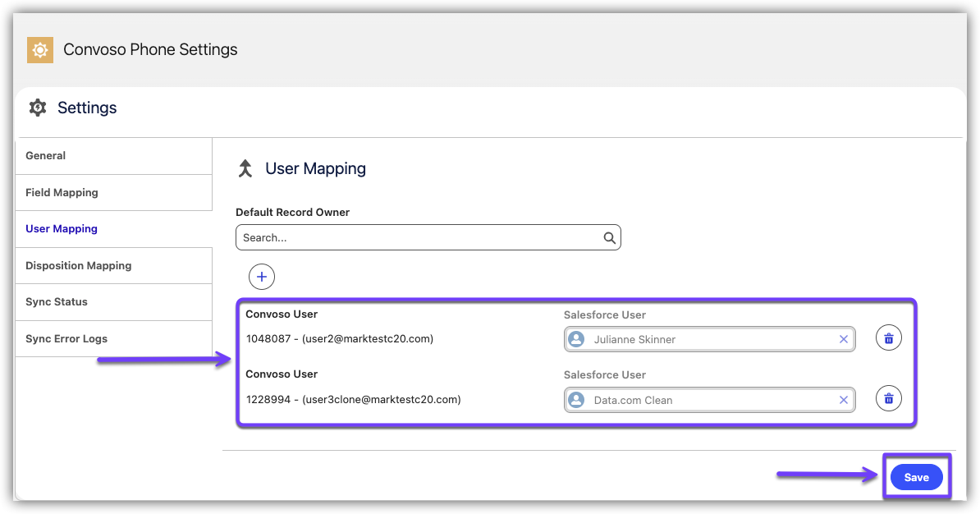Screen dimensions: 980x514
Task: Save the user mapping changes
Action: click(x=916, y=477)
